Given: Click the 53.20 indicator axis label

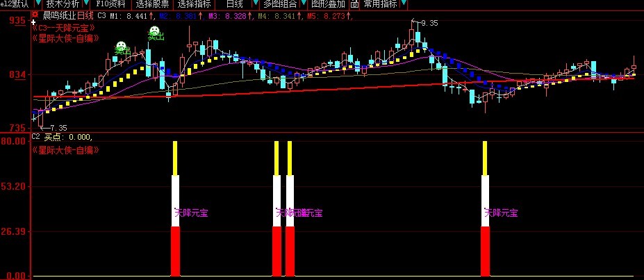Looking at the screenshot, I should click(15, 186).
